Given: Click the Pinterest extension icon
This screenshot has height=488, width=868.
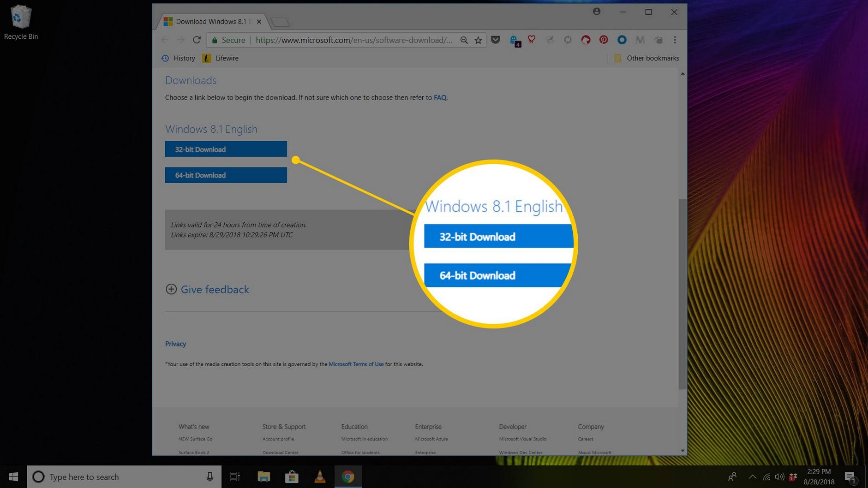Looking at the screenshot, I should tap(604, 40).
